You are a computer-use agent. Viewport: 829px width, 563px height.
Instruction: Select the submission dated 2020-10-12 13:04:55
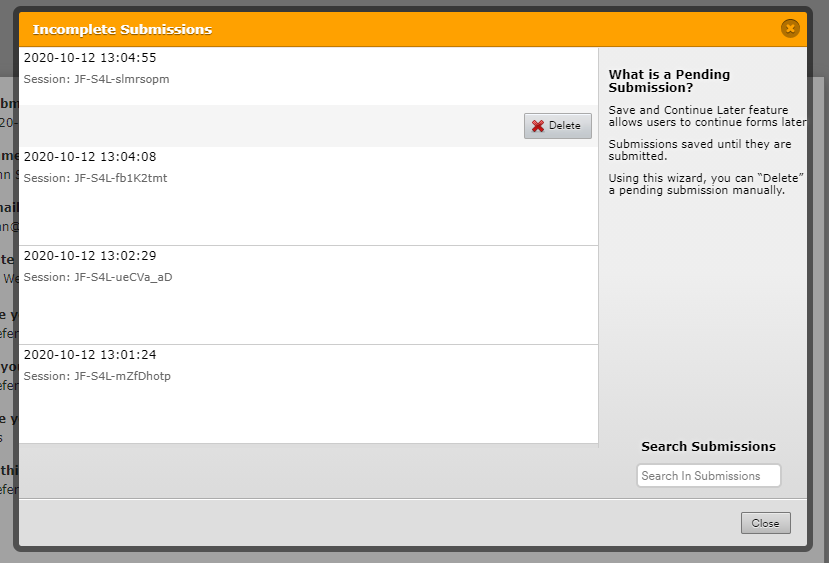pos(90,58)
